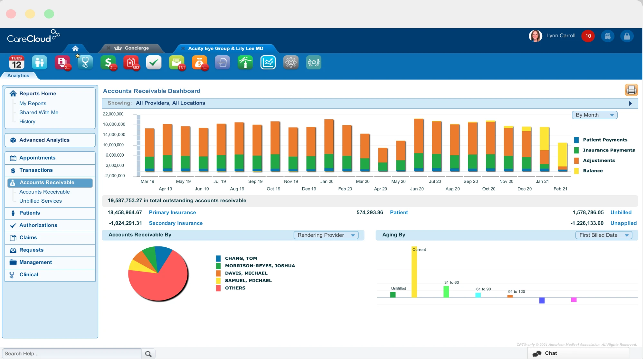The image size is (644, 359).
Task: Open documents icon with 853 badge
Action: point(131,62)
